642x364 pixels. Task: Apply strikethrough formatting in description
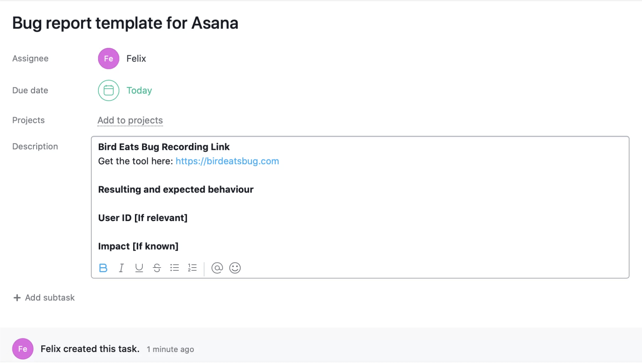click(157, 268)
